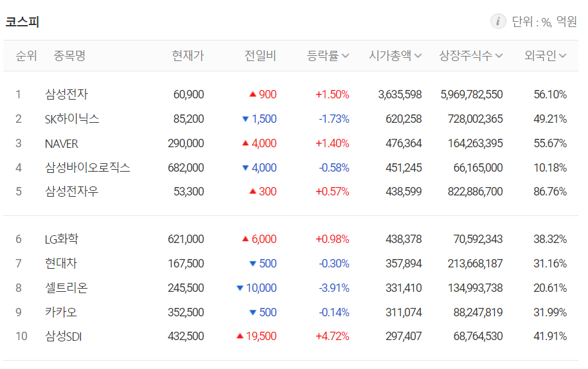Image resolution: width=588 pixels, height=369 pixels.
Task: Open the 현대차 stock link
Action: coord(61,264)
